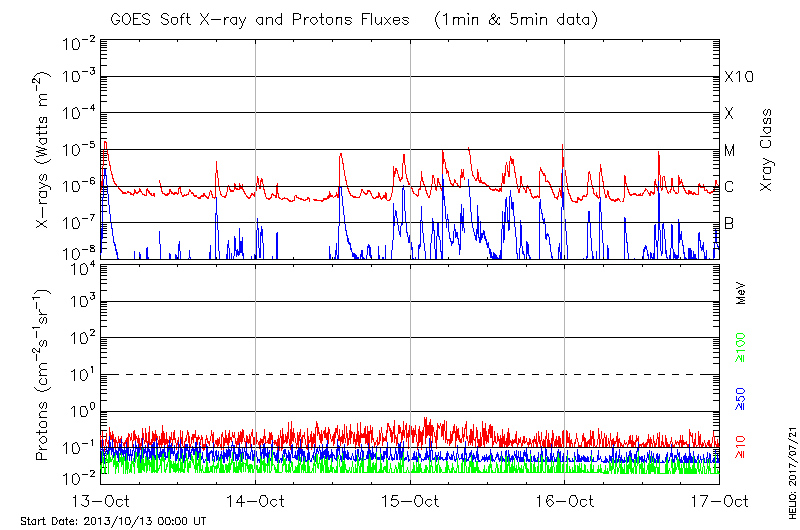
Task: Select the Protons y-axis label
Action: 44,375
